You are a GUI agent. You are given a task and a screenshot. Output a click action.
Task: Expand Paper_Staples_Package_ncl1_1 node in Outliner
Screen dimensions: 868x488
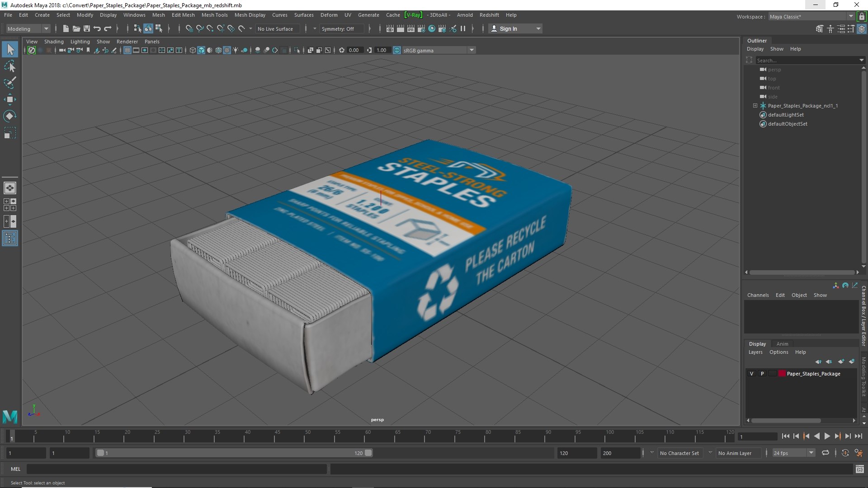pyautogui.click(x=755, y=106)
